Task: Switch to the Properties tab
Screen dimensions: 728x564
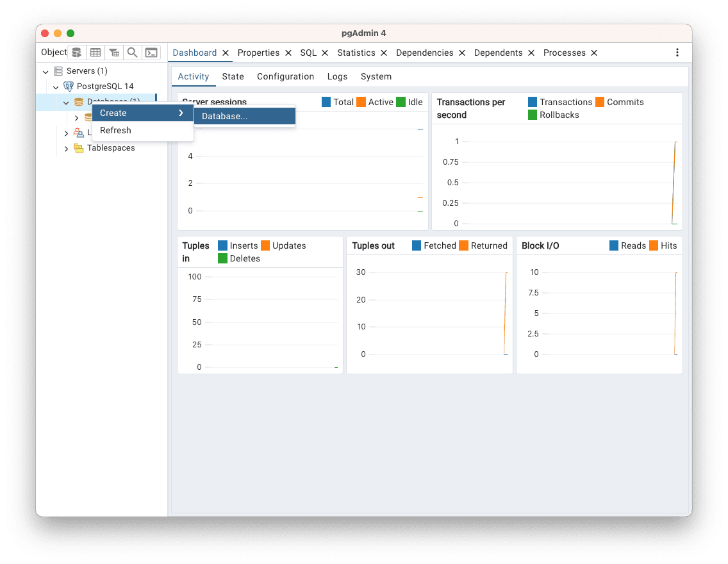Action: [258, 53]
